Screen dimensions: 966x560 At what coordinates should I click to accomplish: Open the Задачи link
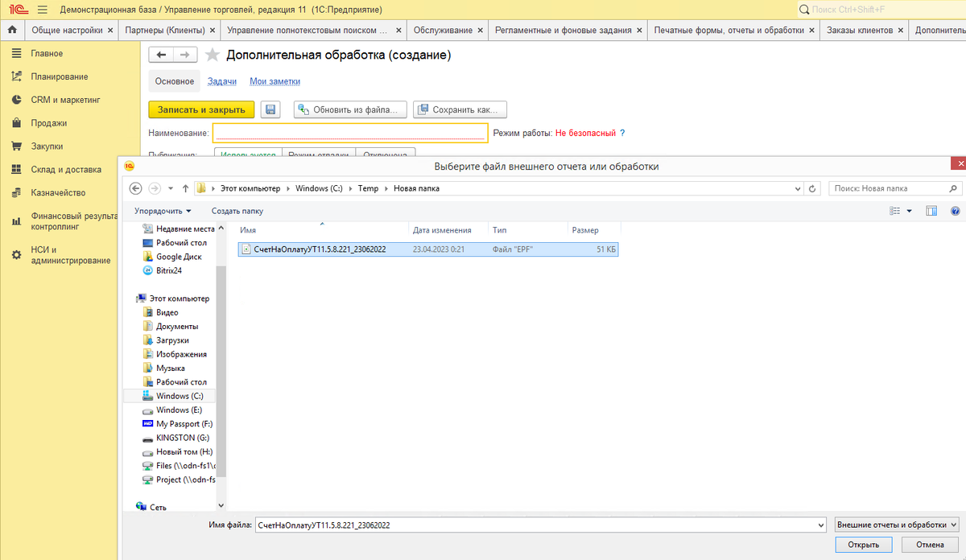222,81
